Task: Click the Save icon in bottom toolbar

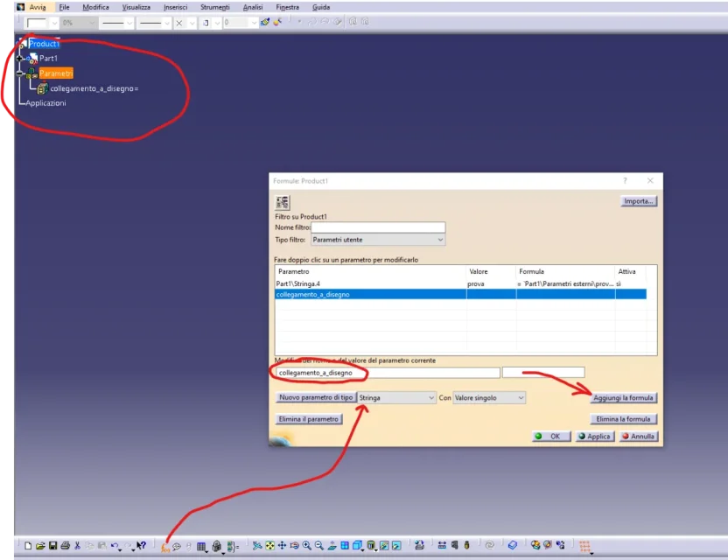Action: click(52, 546)
